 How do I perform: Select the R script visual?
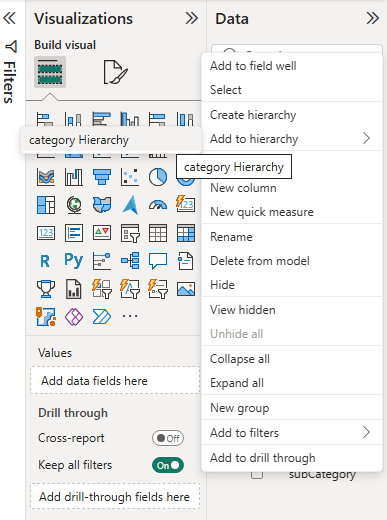point(45,261)
